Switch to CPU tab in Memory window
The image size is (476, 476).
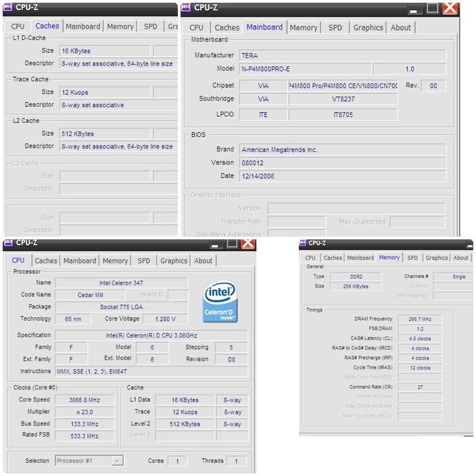pos(310,258)
